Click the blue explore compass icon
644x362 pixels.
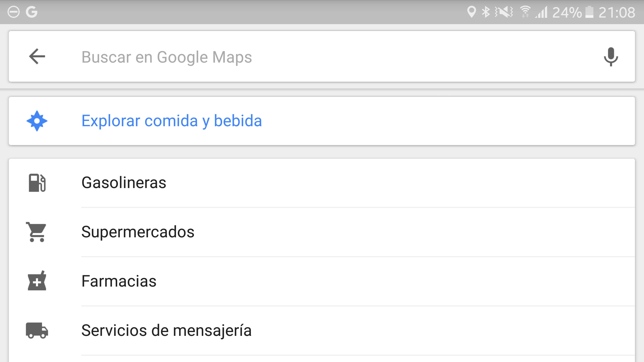37,121
